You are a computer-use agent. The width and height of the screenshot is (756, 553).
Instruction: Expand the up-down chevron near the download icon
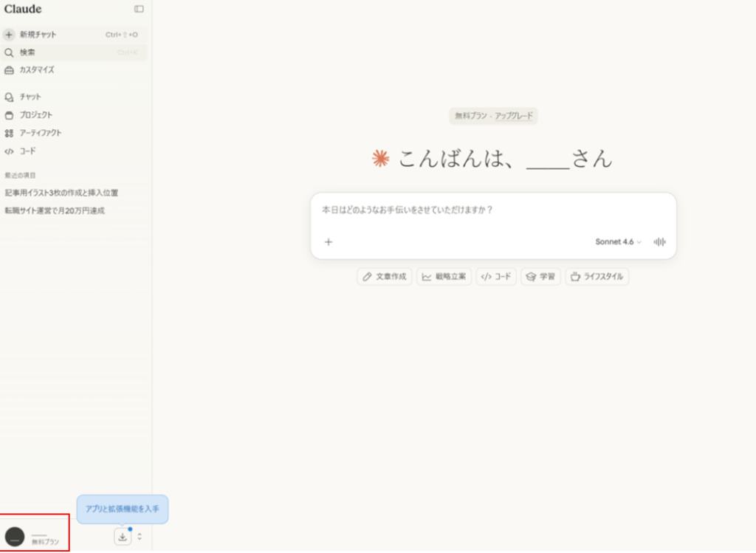pos(139,537)
